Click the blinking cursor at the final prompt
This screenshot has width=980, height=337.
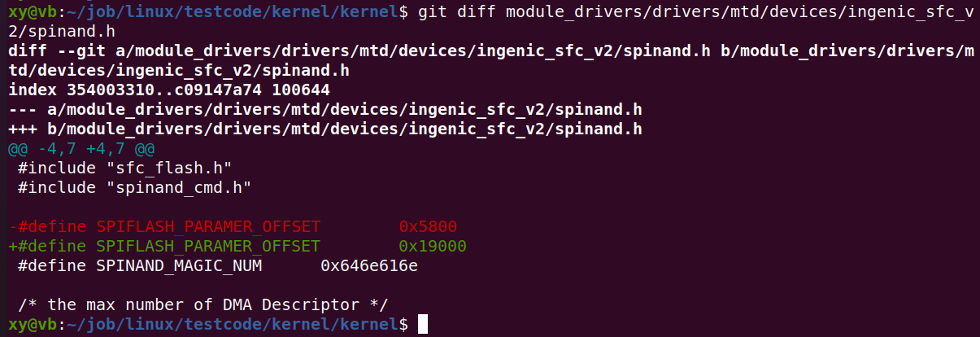tap(422, 325)
